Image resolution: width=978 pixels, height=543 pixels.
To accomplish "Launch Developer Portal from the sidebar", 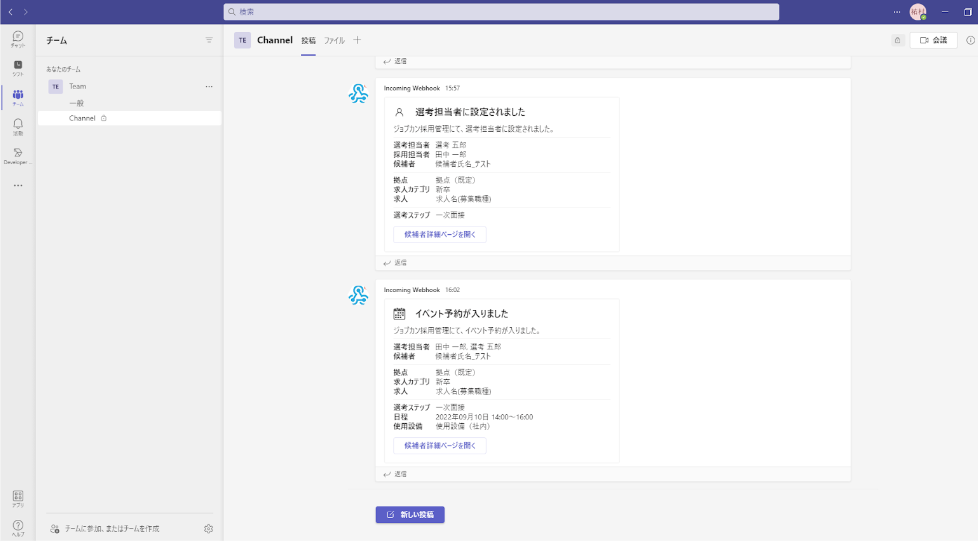I will coord(17,155).
